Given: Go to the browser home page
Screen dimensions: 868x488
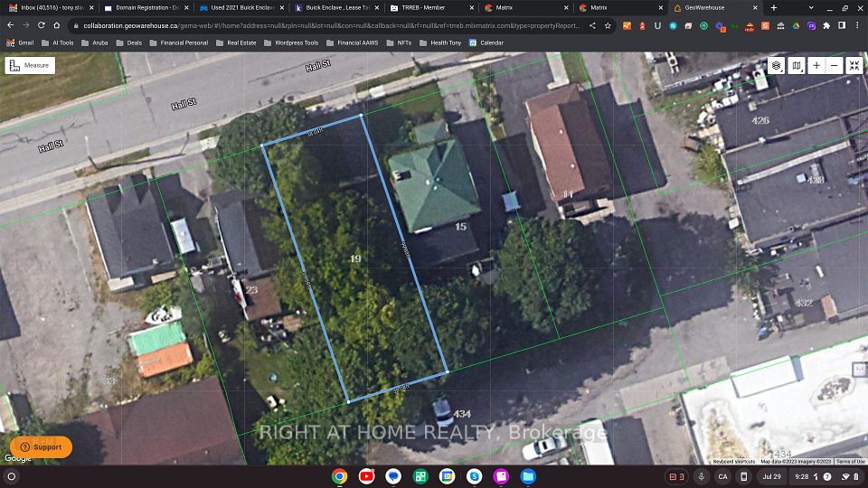Looking at the screenshot, I should (56, 25).
